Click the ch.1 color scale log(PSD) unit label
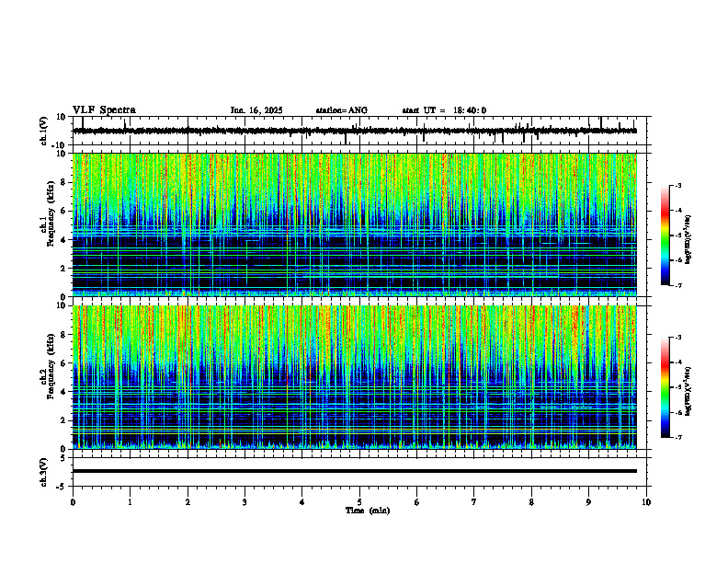The height and width of the screenshot is (563, 728). point(688,239)
